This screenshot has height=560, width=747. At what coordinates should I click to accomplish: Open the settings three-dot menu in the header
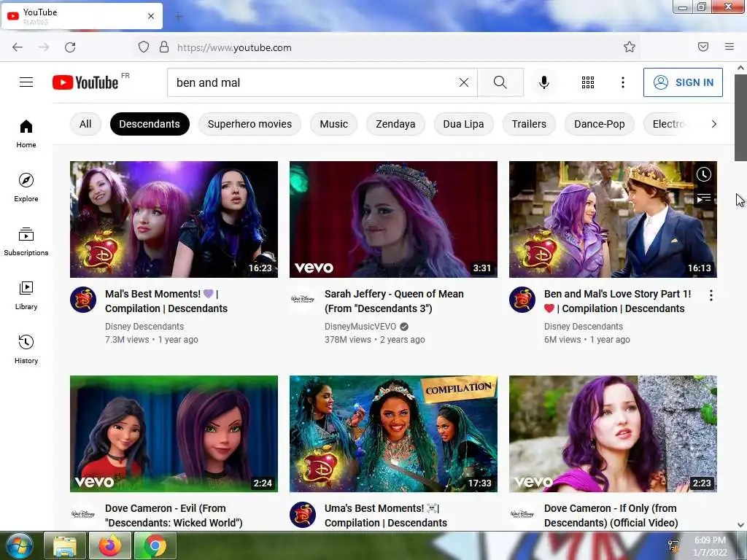pos(623,82)
